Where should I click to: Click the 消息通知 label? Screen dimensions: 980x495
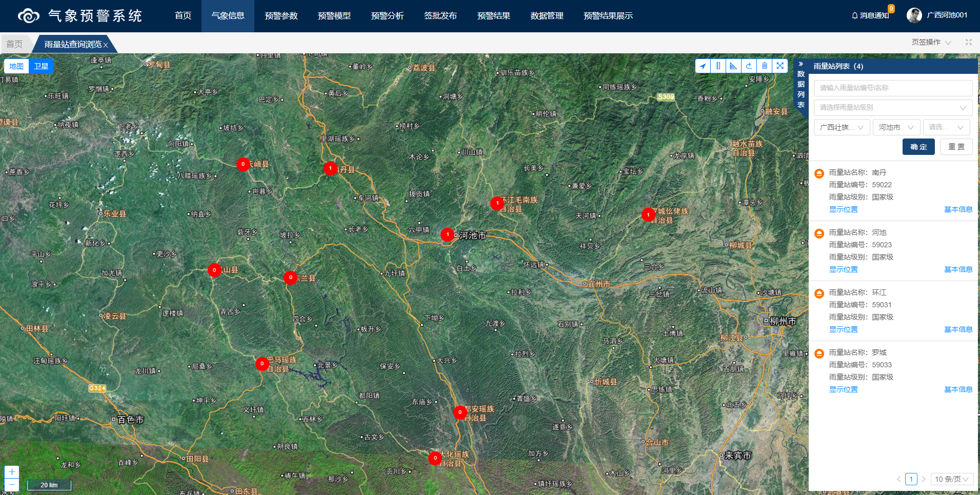[x=874, y=15]
